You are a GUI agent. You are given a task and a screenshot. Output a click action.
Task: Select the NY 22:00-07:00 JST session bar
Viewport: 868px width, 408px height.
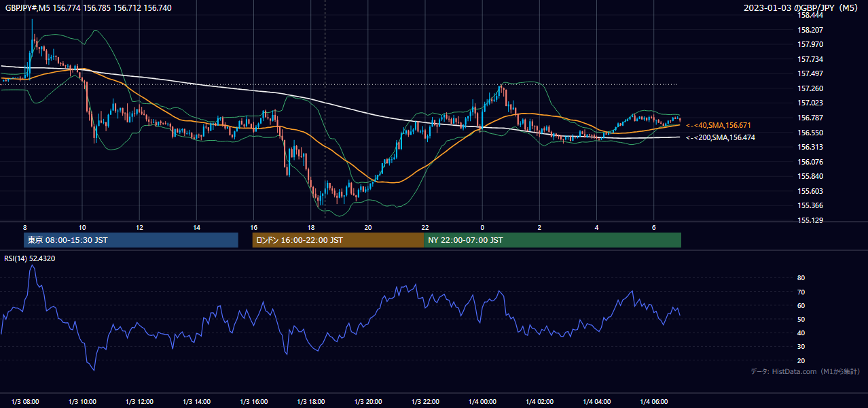click(552, 240)
